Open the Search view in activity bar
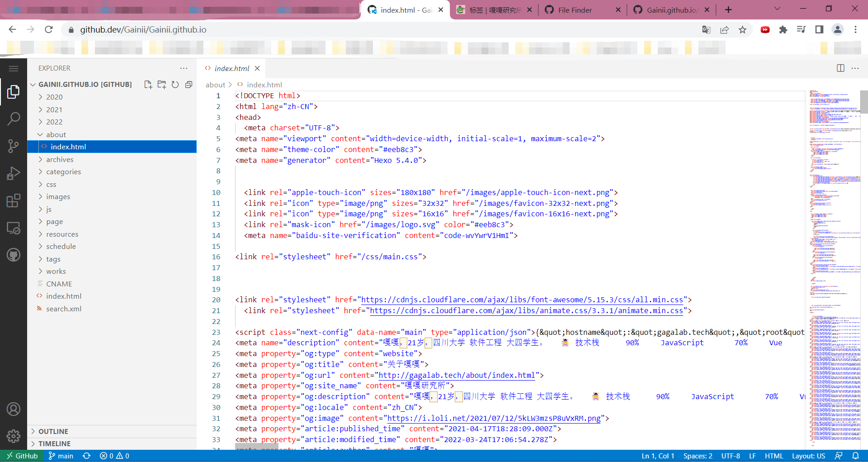The image size is (868, 462). (x=14, y=119)
